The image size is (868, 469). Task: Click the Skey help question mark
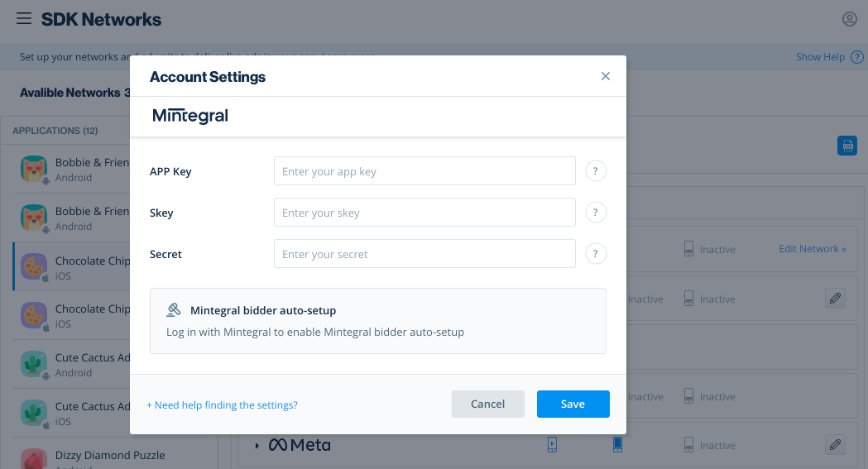pos(596,213)
